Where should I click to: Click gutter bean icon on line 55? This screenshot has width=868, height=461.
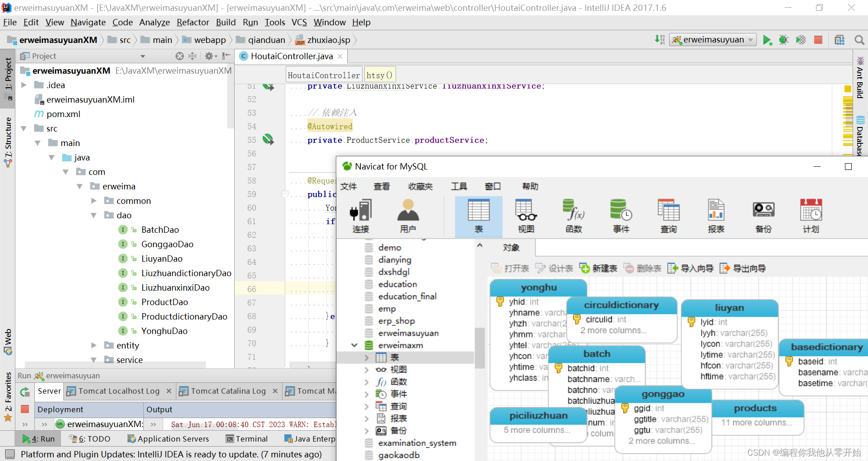tap(269, 140)
